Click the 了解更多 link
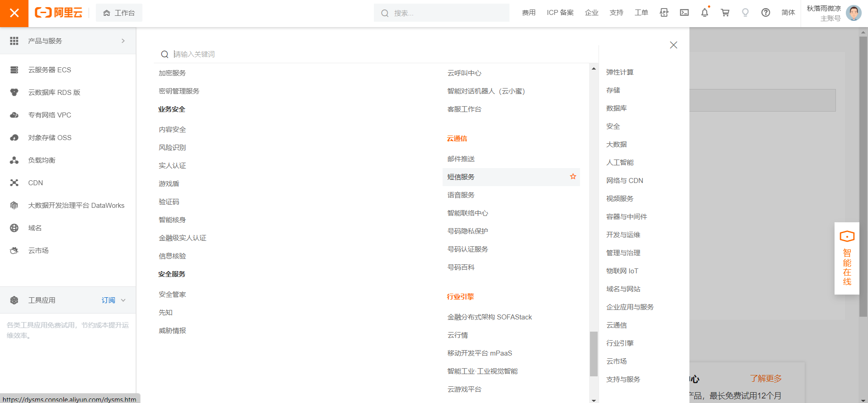The image size is (868, 403). [x=766, y=379]
